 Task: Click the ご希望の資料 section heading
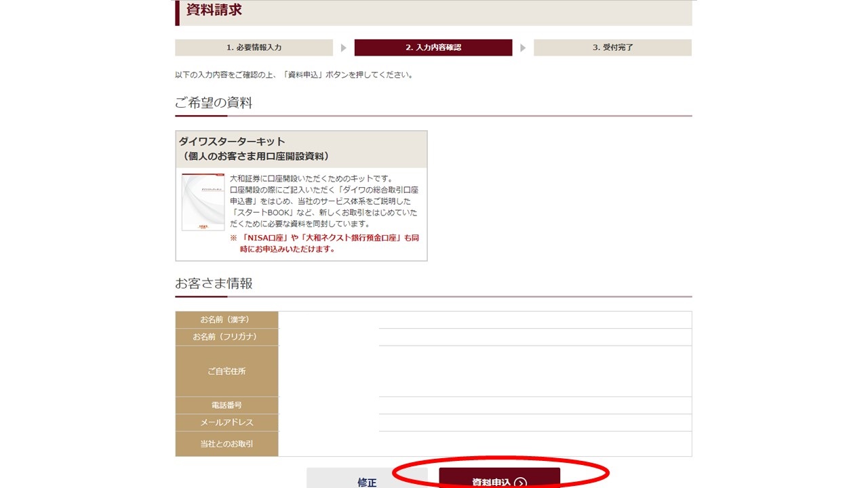214,103
